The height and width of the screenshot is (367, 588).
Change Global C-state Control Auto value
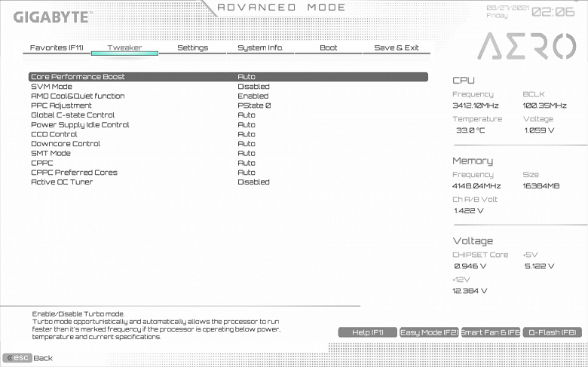tap(247, 115)
